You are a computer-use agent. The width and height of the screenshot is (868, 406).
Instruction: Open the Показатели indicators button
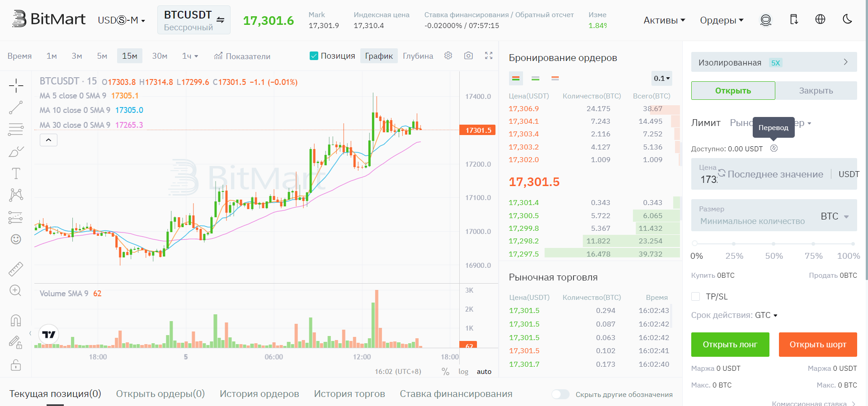tap(242, 56)
